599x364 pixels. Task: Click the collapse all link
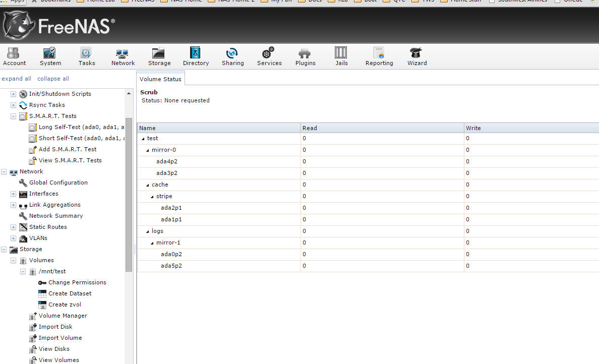pyautogui.click(x=53, y=78)
